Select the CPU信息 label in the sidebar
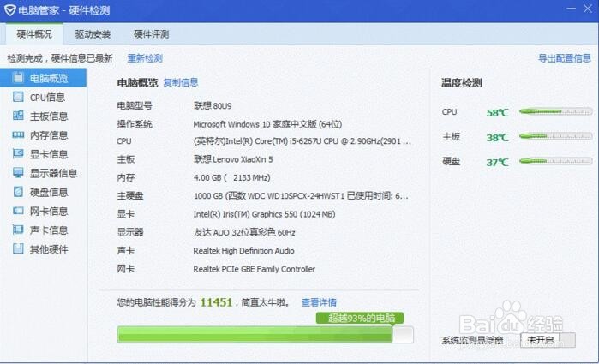This screenshot has height=364, width=599. (47, 98)
